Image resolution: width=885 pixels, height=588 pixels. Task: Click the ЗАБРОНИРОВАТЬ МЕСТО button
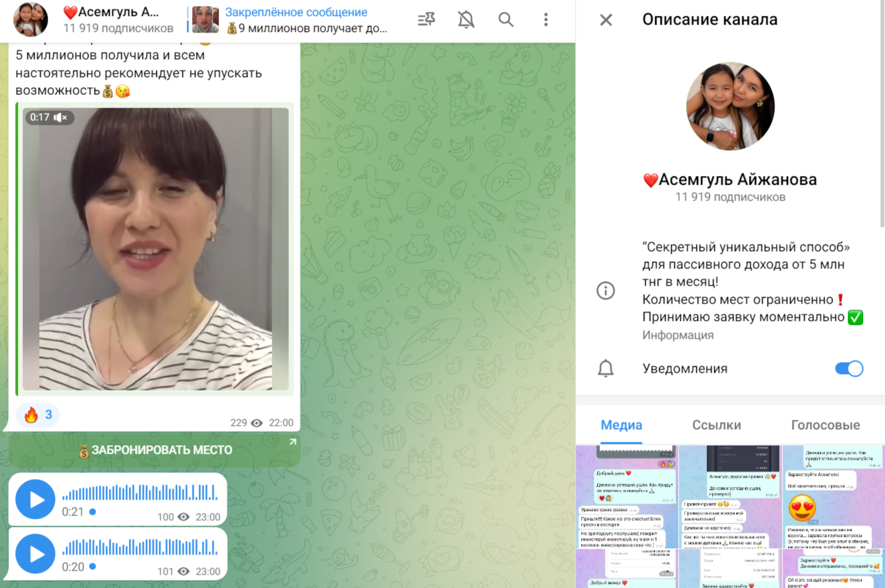pyautogui.click(x=154, y=450)
